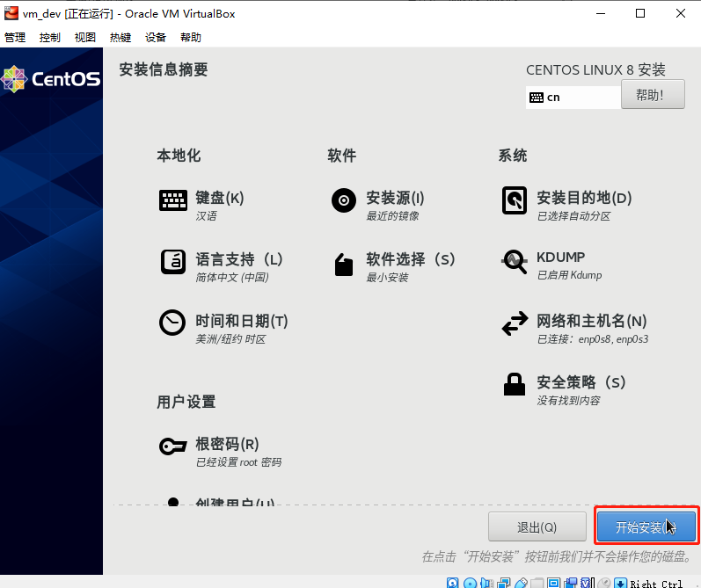Click the '最近的镜像' status text
Viewport: 701px width, 588px height.
point(392,216)
